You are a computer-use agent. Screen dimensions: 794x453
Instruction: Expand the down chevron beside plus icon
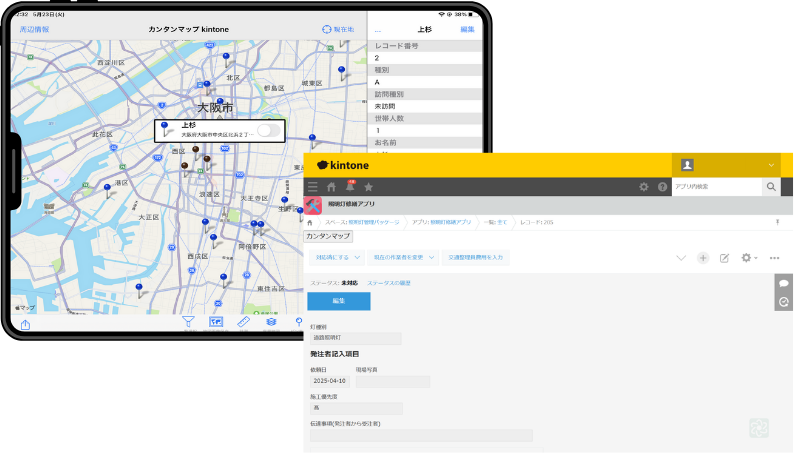pos(681,258)
